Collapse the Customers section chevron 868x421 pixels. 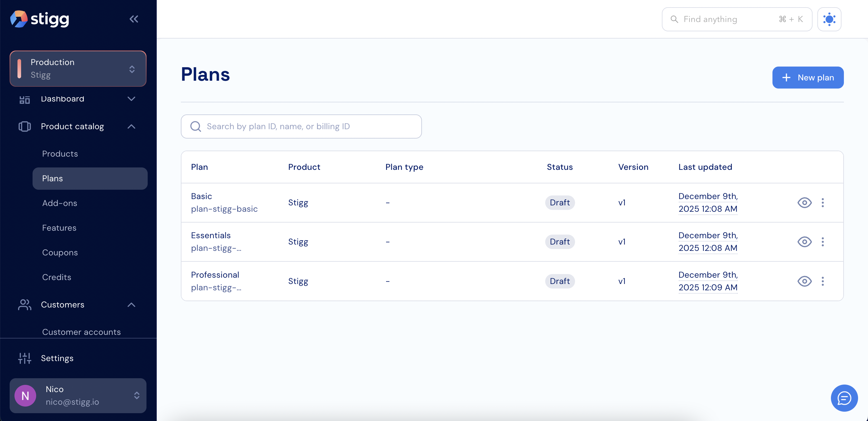click(x=131, y=305)
